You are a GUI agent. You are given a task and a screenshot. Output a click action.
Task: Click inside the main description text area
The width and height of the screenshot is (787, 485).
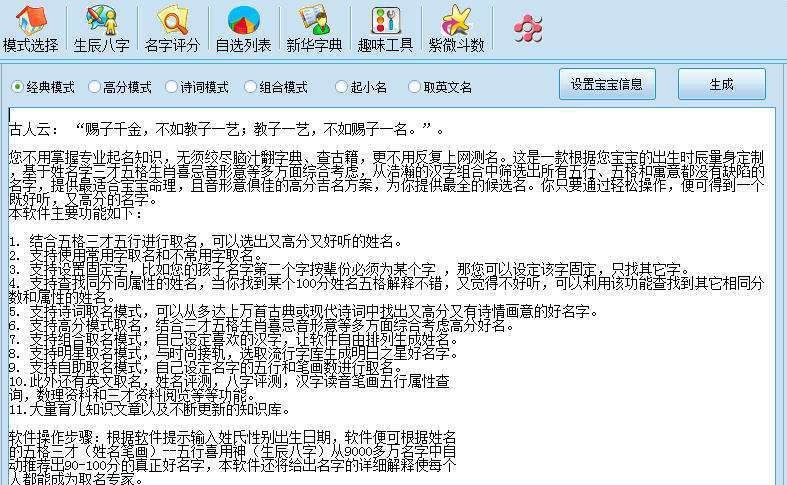point(391,296)
